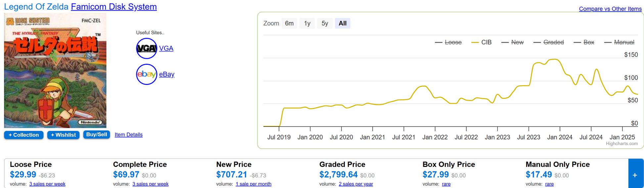Add item with the + Collection button
Image resolution: width=644 pixels, height=188 pixels.
(x=24, y=135)
